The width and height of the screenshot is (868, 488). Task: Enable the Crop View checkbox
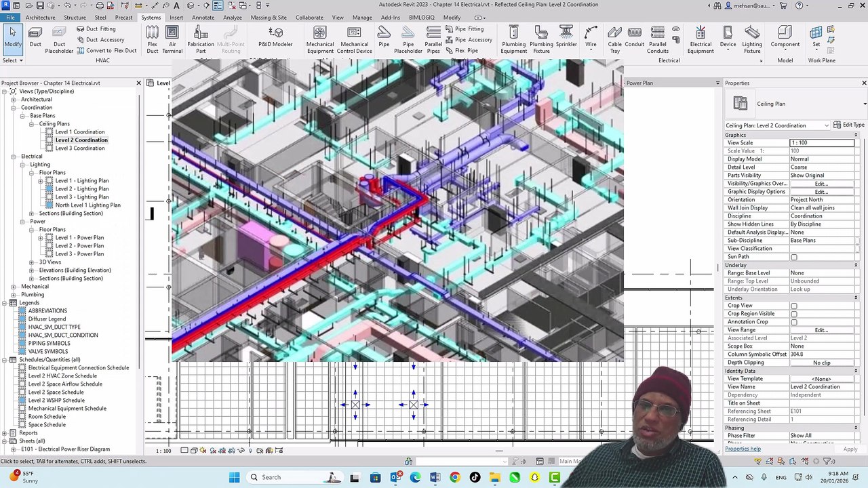(x=794, y=306)
